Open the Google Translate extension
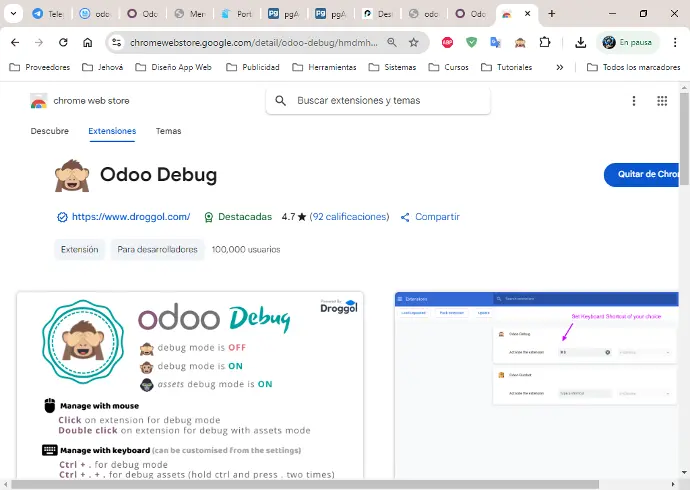 tap(495, 42)
